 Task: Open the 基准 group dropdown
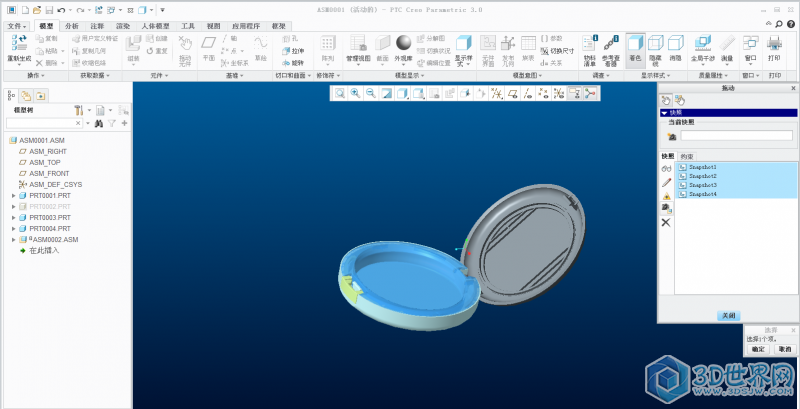coord(235,75)
